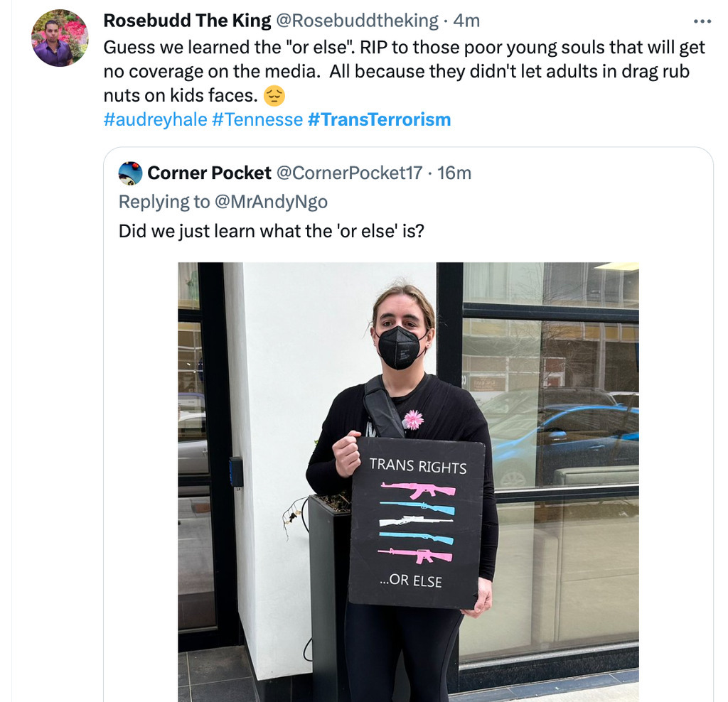The height and width of the screenshot is (702, 728).
Task: Click the 'Replying to' label
Action: pos(164,202)
